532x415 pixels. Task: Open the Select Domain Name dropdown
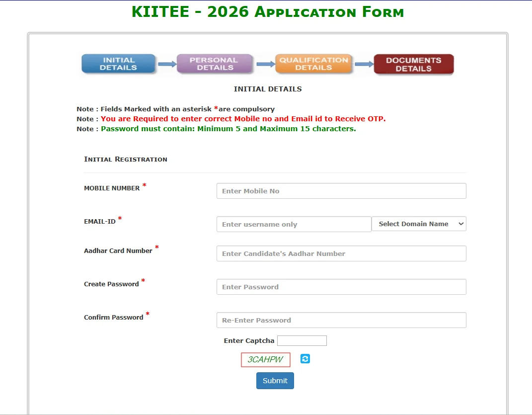419,224
